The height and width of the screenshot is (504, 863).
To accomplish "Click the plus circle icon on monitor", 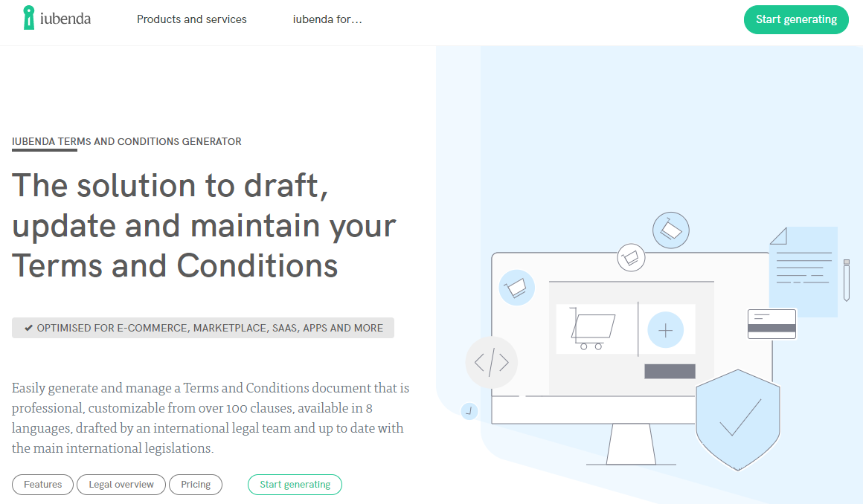I will pos(665,330).
